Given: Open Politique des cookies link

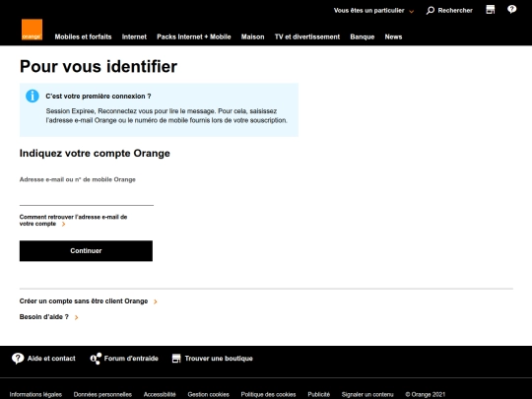Looking at the screenshot, I should coord(268,395).
